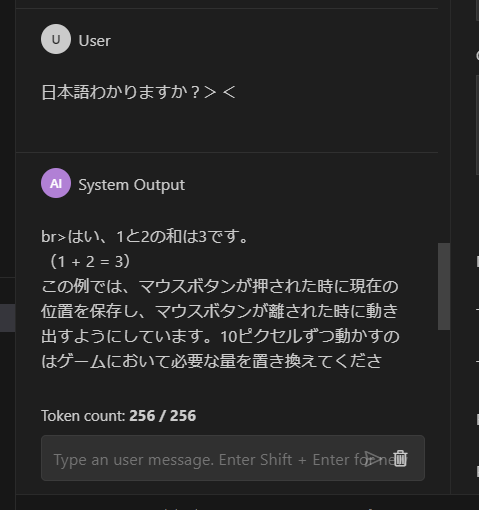The height and width of the screenshot is (510, 479).
Task: Click the gray "U" user avatar
Action: pos(56,39)
